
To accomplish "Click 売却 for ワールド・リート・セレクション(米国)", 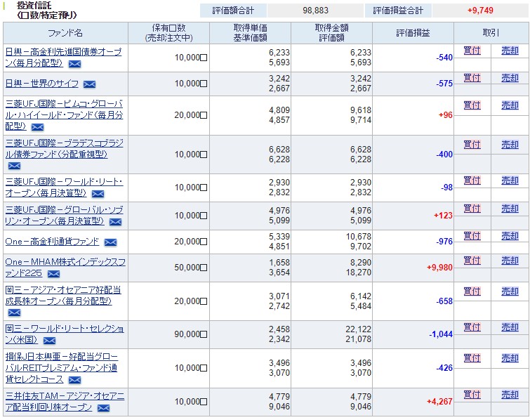I will 510,327.
